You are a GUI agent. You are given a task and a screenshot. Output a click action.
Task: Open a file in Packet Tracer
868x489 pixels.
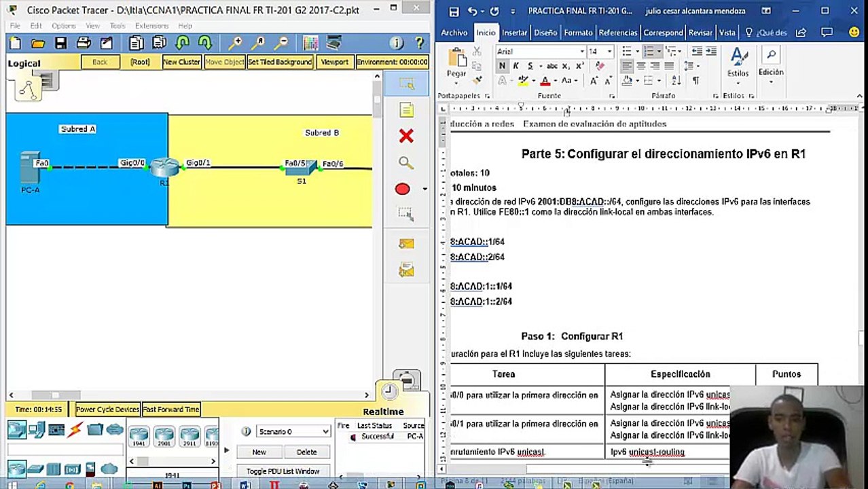[38, 43]
